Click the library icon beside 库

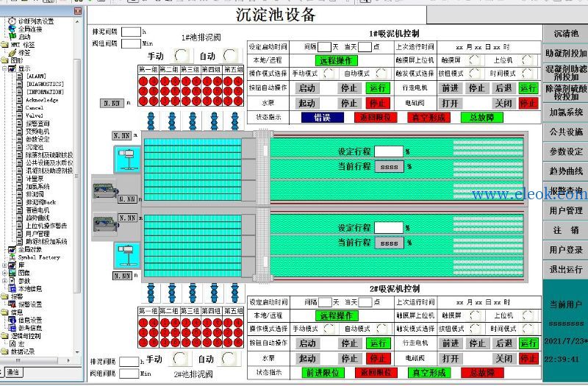pyautogui.click(x=12, y=265)
